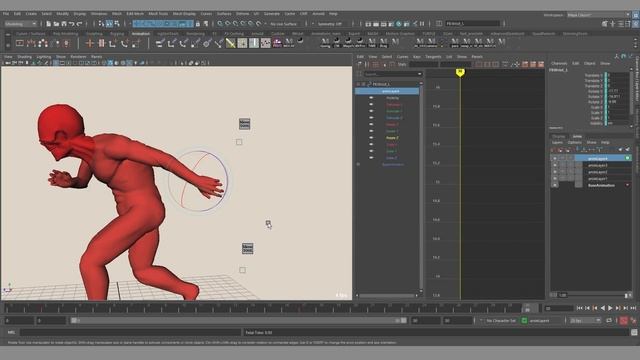This screenshot has width=640, height=360.
Task: Click the MEL command input field
Action: tap(131, 333)
